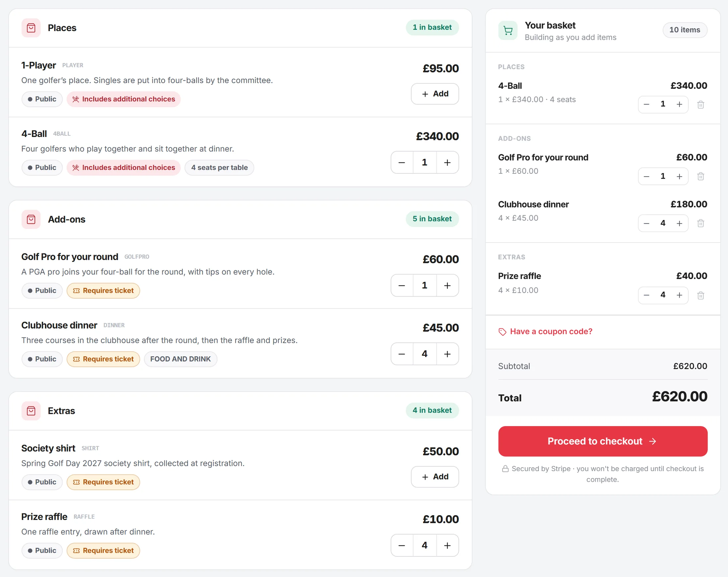Viewport: 728px width, 577px height.
Task: Add a Society shirt to basket
Action: [x=435, y=477]
